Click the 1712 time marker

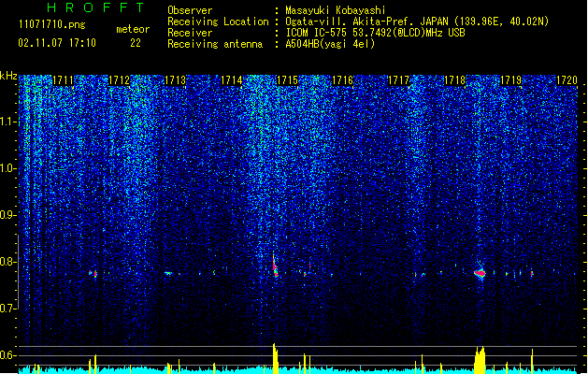(x=119, y=80)
